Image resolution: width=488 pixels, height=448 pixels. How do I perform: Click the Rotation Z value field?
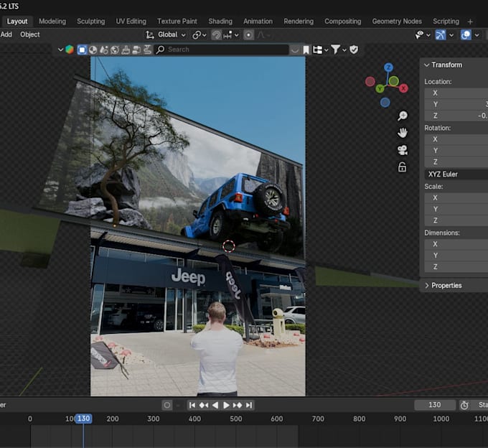[456, 162]
